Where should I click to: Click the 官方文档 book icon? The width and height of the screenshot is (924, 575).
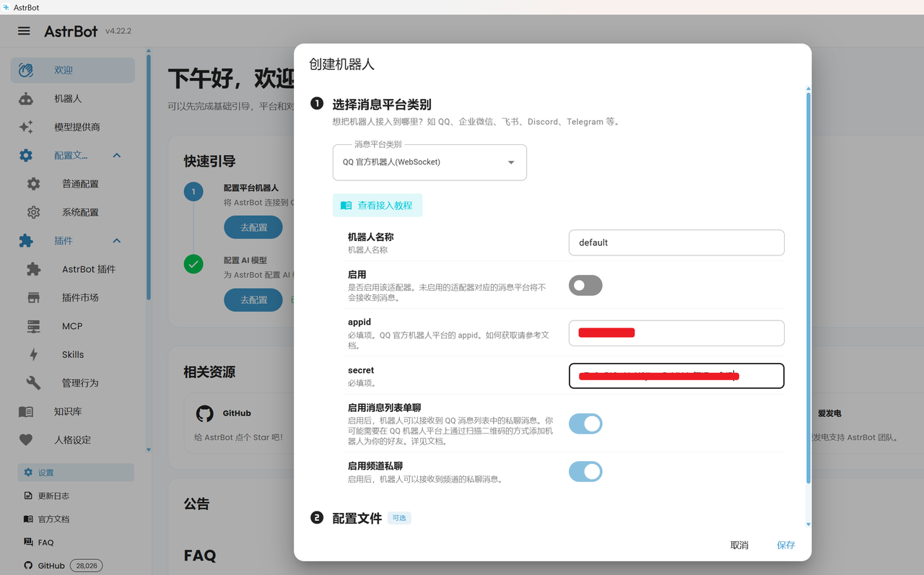click(x=28, y=519)
